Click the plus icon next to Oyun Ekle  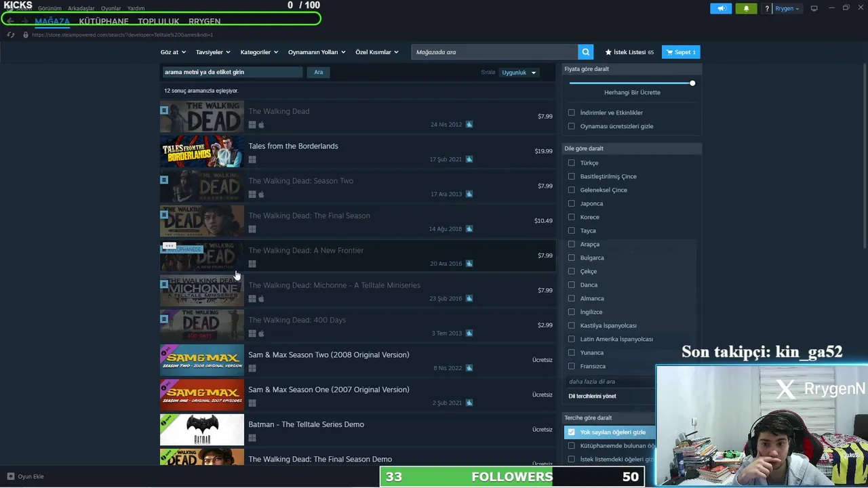tap(10, 476)
